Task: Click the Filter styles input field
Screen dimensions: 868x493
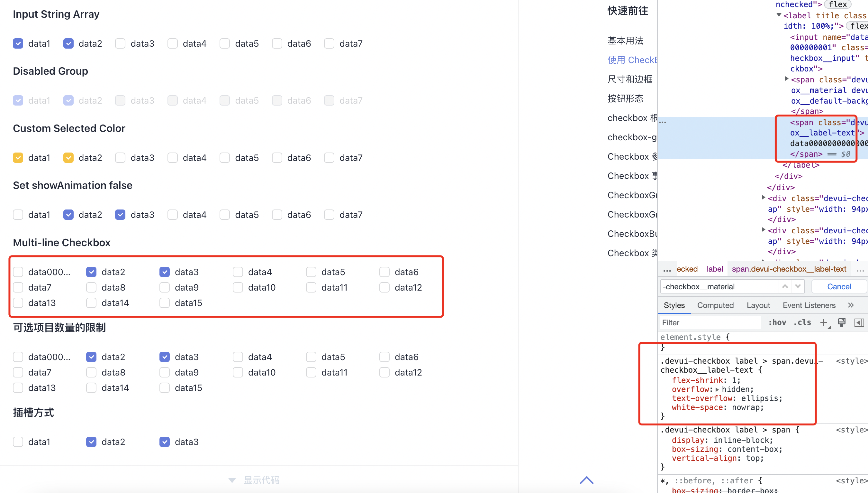Action: point(710,322)
